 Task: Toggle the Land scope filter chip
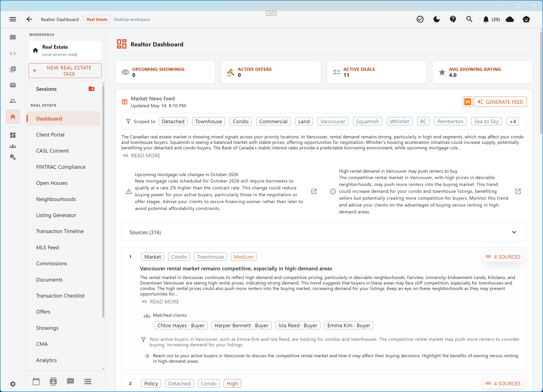[x=304, y=121]
